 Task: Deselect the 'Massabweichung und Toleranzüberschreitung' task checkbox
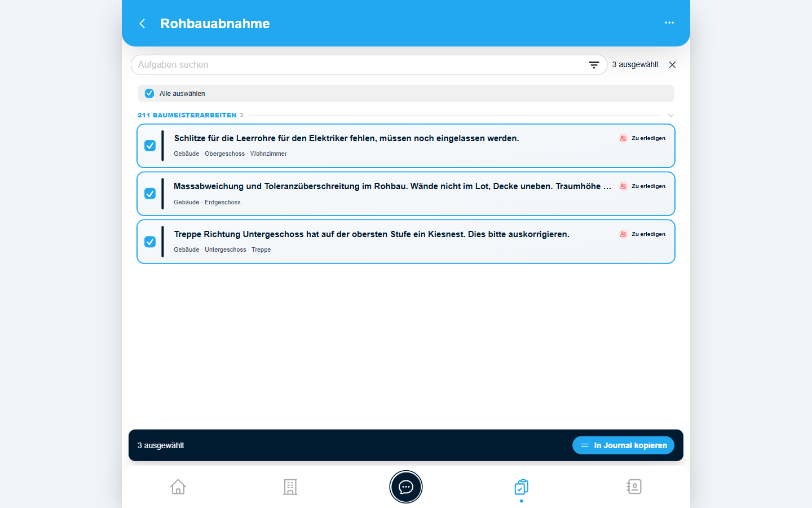click(150, 194)
